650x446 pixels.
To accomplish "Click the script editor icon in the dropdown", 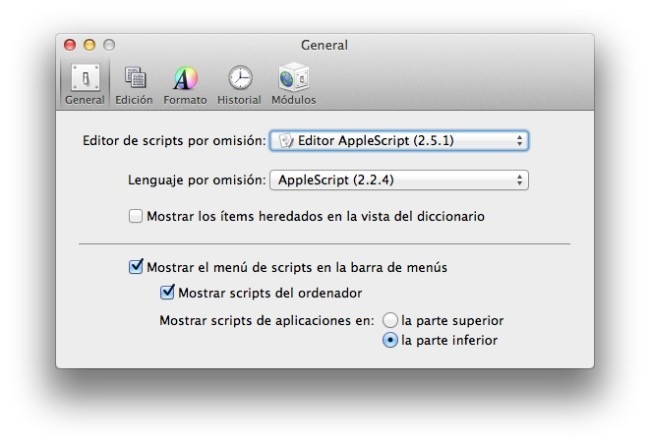I will pyautogui.click(x=285, y=141).
